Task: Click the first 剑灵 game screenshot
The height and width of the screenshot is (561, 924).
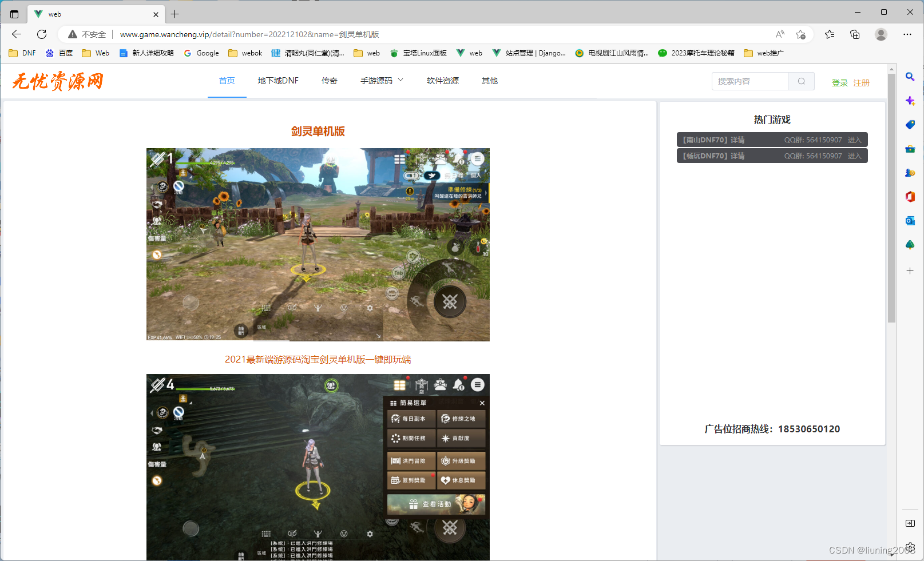Action: point(318,245)
